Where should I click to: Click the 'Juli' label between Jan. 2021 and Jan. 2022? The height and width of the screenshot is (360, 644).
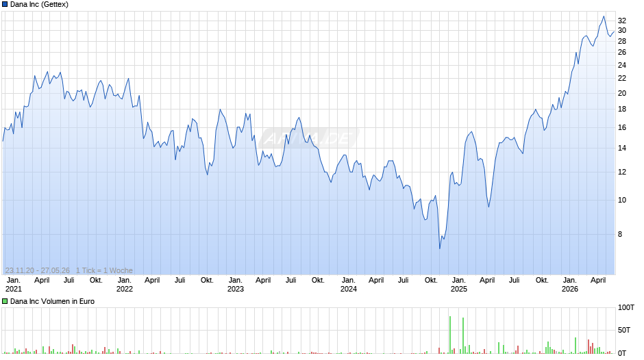pos(69,280)
